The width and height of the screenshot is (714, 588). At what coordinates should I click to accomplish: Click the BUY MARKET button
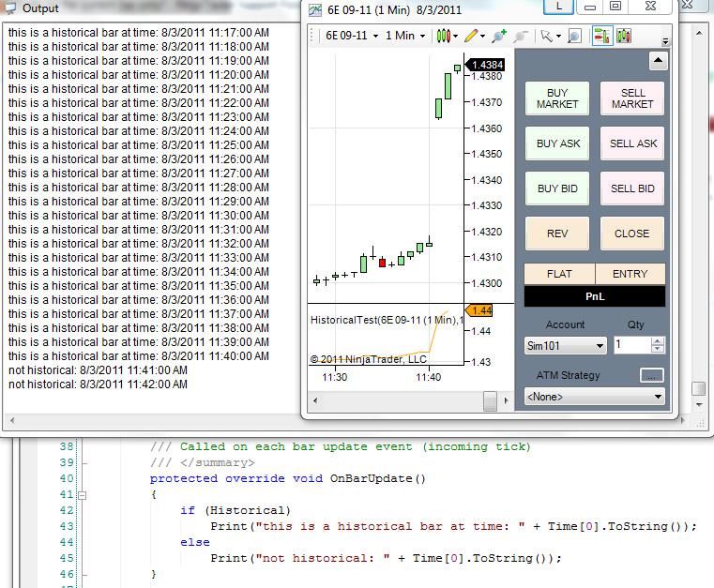(557, 98)
